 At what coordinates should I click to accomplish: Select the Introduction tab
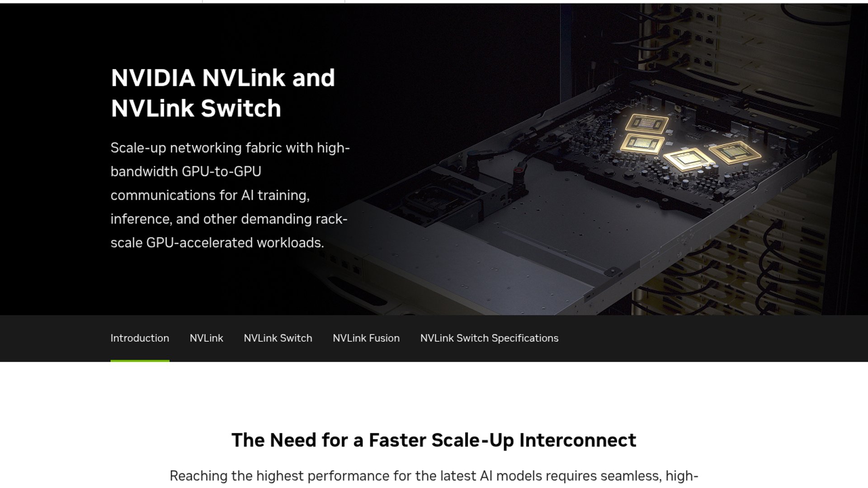pos(140,338)
